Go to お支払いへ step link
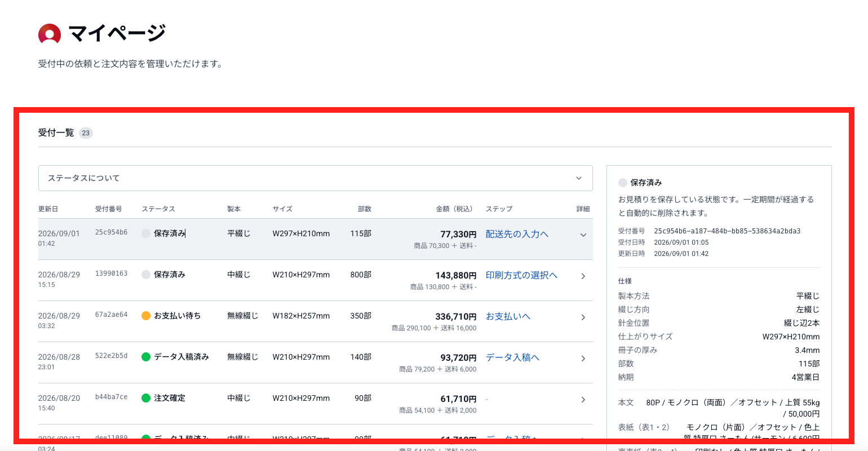This screenshot has width=868, height=451. (x=508, y=316)
